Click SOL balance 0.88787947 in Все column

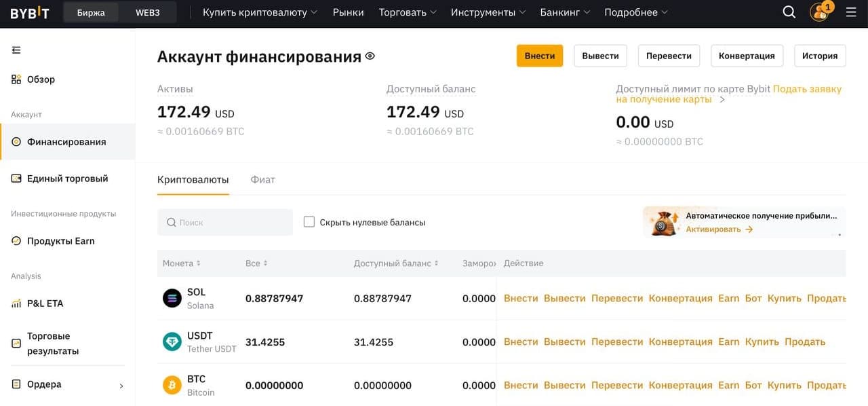pos(274,298)
